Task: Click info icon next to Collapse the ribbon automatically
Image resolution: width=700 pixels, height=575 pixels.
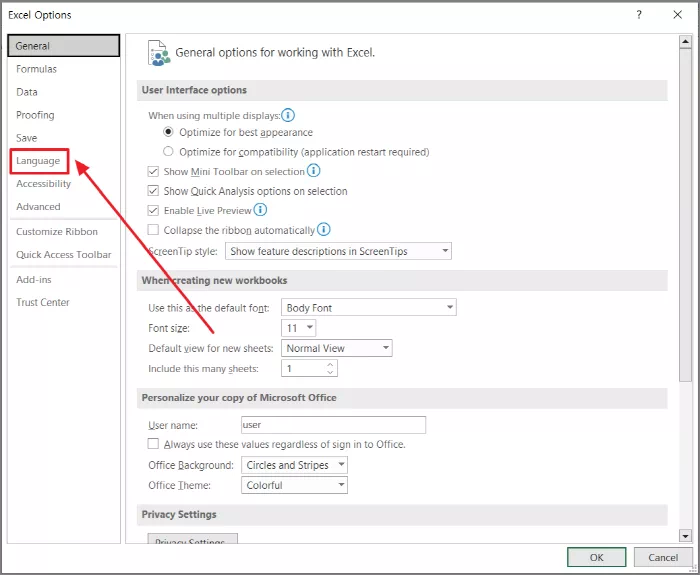Action: 324,229
